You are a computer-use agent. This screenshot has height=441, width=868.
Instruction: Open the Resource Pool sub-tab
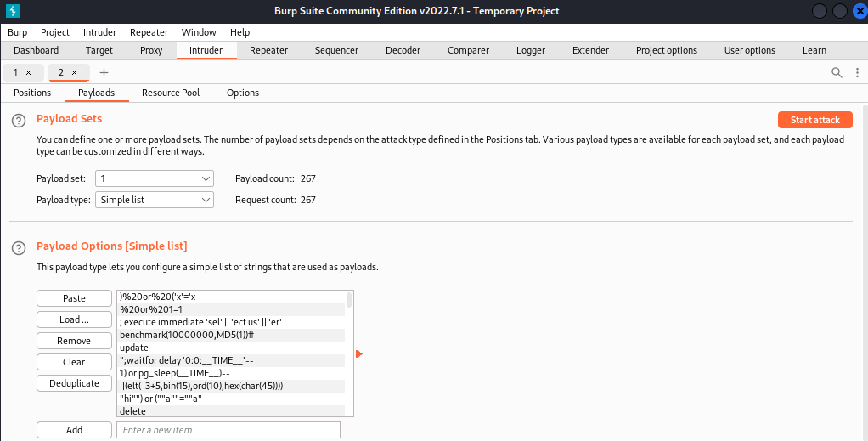tap(171, 93)
